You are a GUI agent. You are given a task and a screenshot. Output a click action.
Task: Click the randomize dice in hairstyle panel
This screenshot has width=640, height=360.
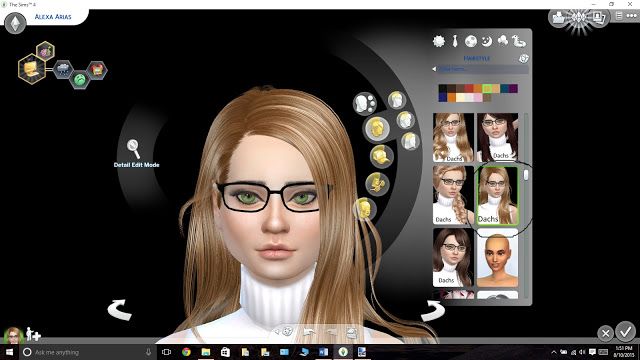(x=523, y=59)
